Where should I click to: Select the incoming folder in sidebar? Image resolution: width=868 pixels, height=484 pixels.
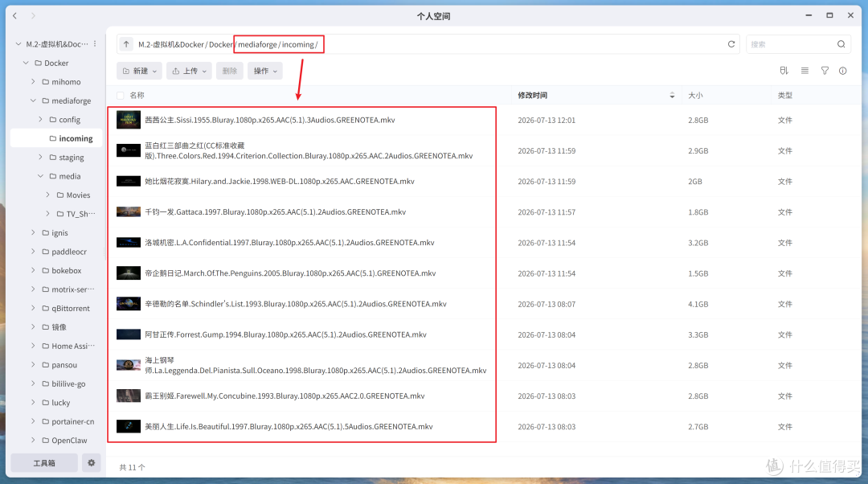coord(56,138)
